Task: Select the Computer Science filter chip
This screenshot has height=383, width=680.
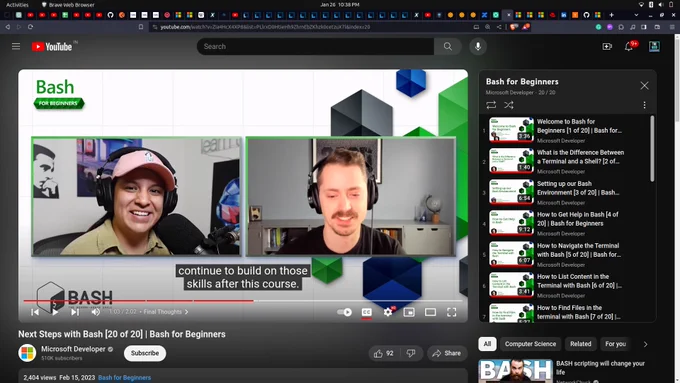Action: click(x=530, y=344)
